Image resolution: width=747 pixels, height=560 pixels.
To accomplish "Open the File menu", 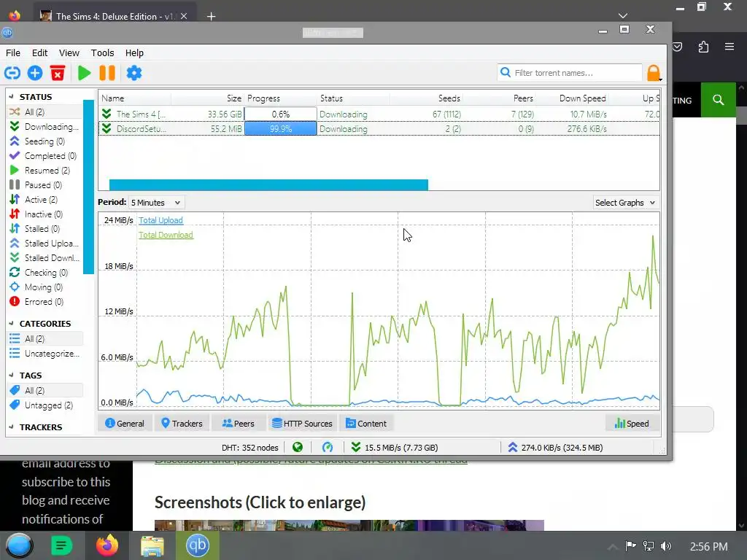I will (x=13, y=52).
